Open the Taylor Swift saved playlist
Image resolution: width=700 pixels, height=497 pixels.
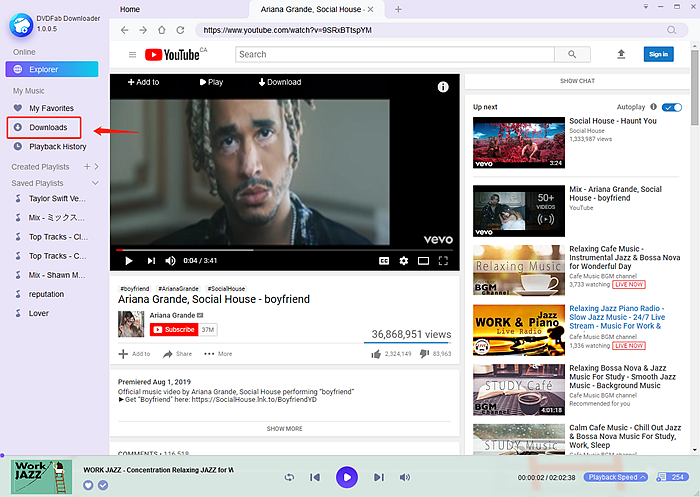[x=52, y=198]
